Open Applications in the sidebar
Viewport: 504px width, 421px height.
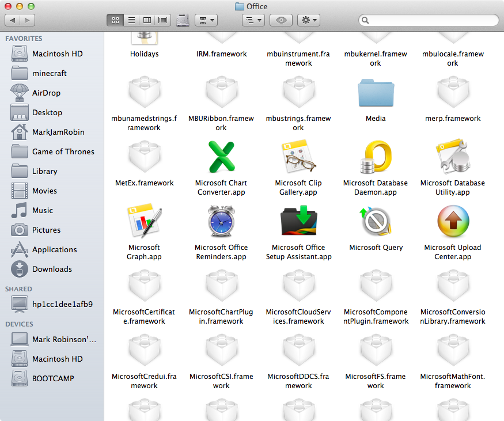[x=52, y=250]
